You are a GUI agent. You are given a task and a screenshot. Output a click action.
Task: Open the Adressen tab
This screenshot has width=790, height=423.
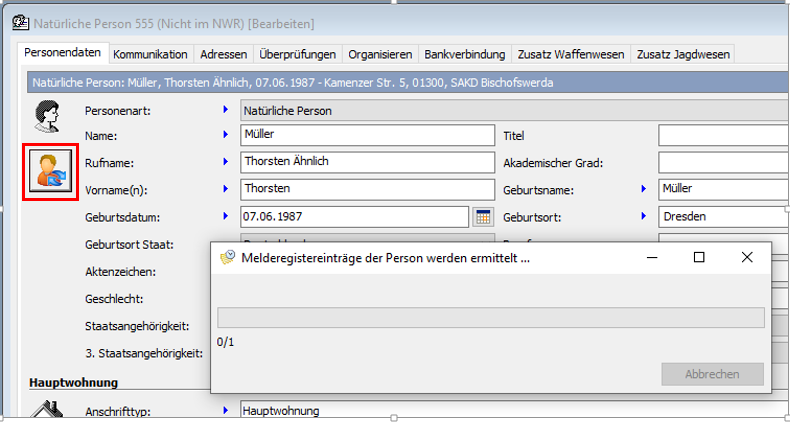point(224,54)
